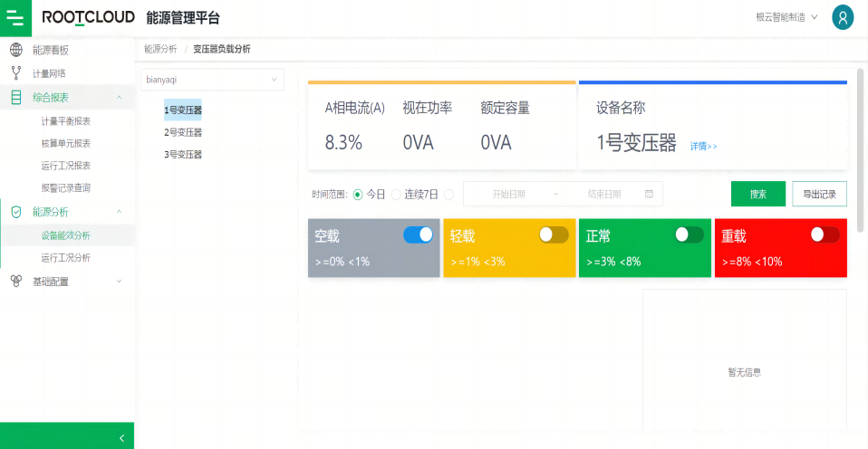Click the 基础配置 settings icon

tap(16, 282)
